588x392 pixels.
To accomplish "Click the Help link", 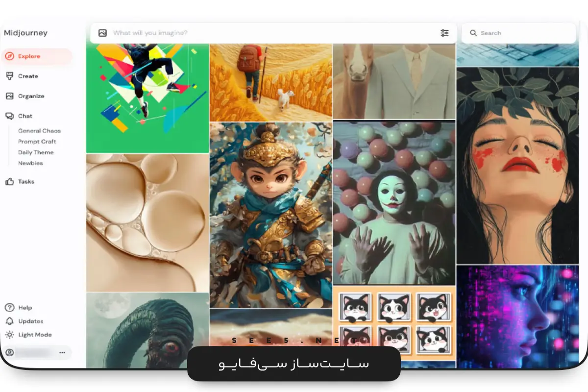I will click(25, 308).
